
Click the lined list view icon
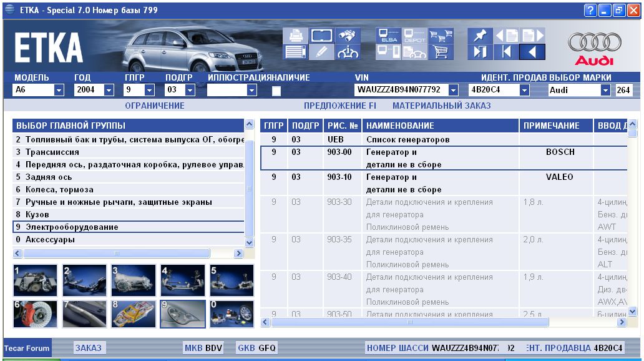click(x=295, y=52)
